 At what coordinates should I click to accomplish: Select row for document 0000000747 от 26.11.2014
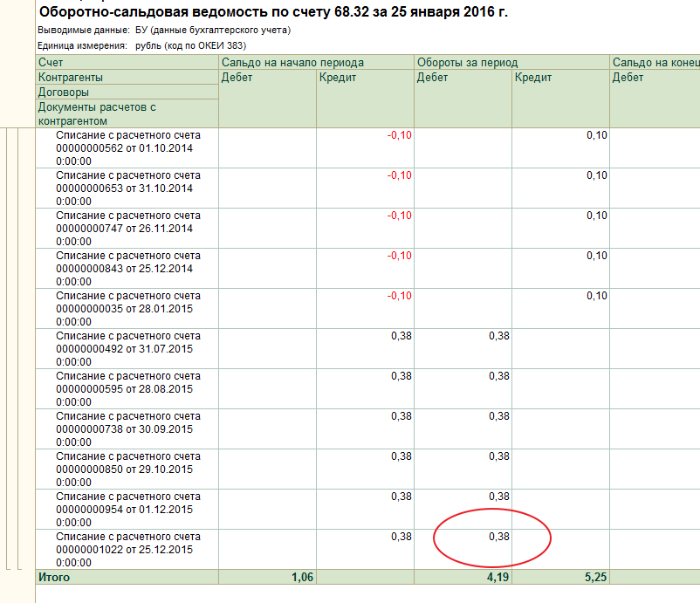click(124, 229)
